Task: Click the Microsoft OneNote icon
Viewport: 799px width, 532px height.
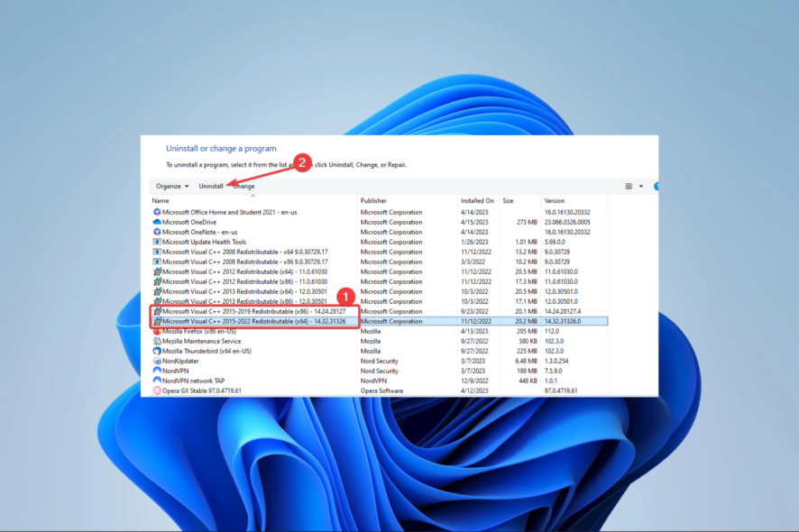Action: pyautogui.click(x=159, y=232)
